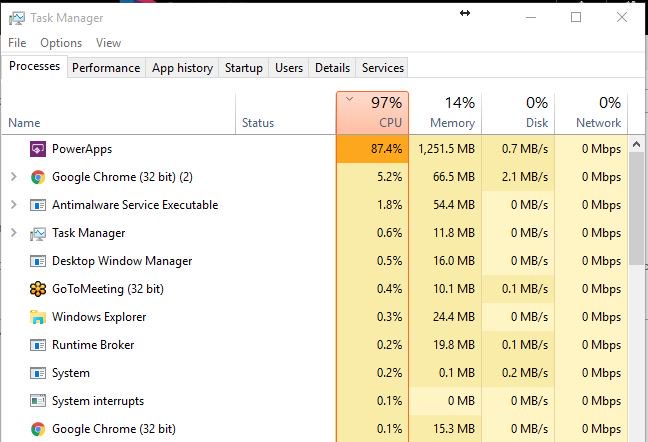Click the 0.2 MB/s disk value
Viewport: 648px width, 442px height.
[524, 373]
